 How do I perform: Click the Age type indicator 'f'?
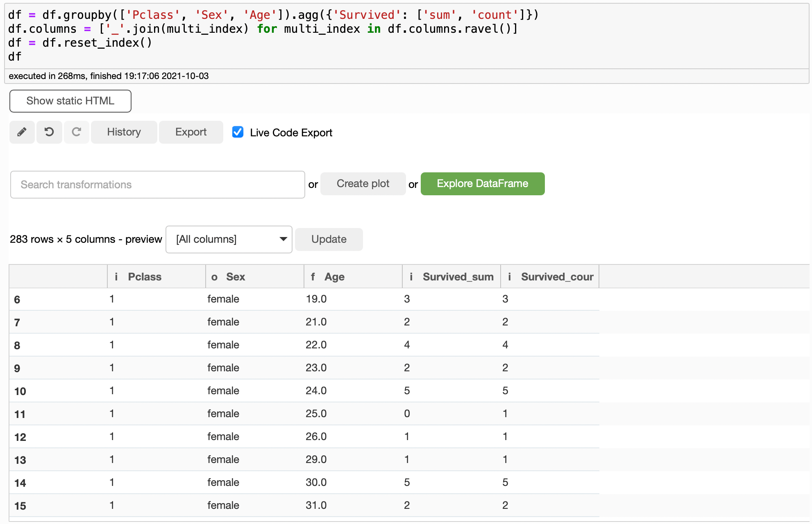pos(313,277)
